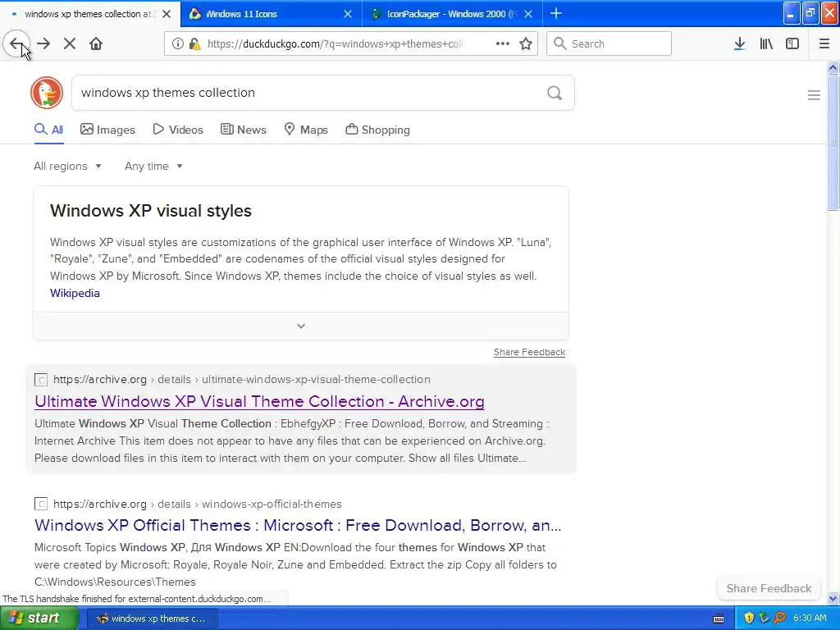Bookmark this page with the star icon
This screenshot has height=630, width=840.
tap(526, 43)
